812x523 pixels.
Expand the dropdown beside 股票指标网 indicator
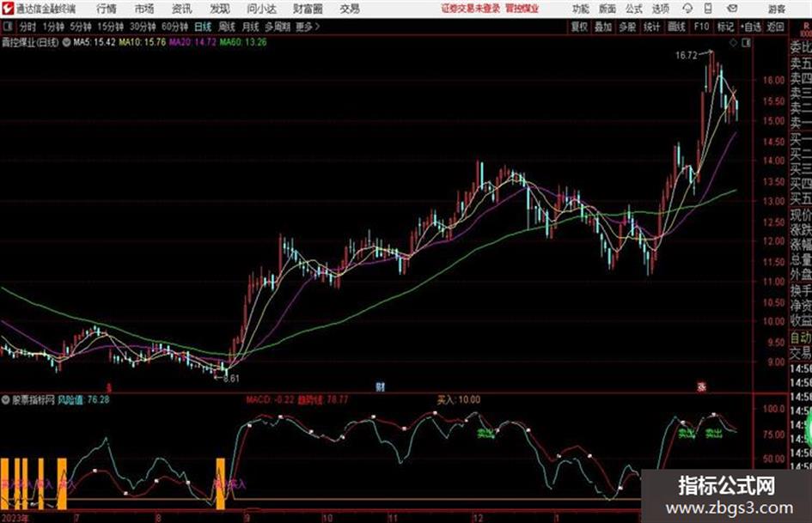pos(6,399)
